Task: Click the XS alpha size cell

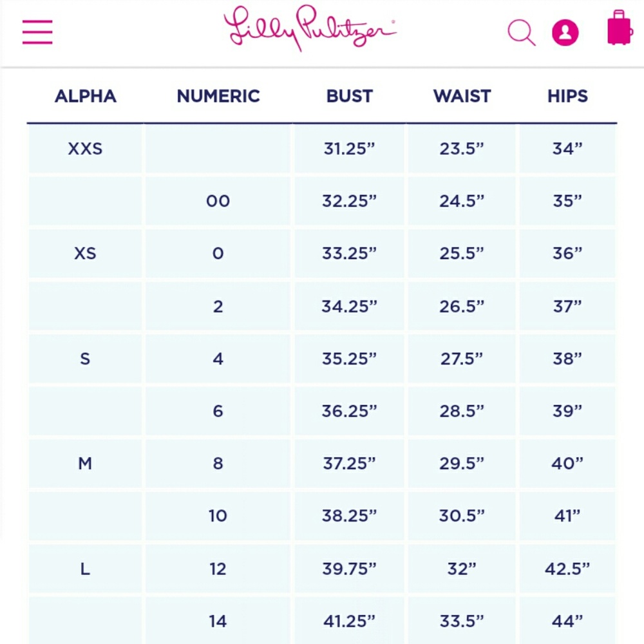Action: click(86, 253)
